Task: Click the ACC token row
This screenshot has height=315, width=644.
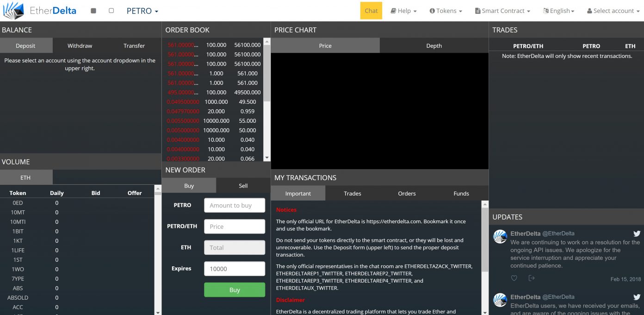Action: (x=77, y=307)
